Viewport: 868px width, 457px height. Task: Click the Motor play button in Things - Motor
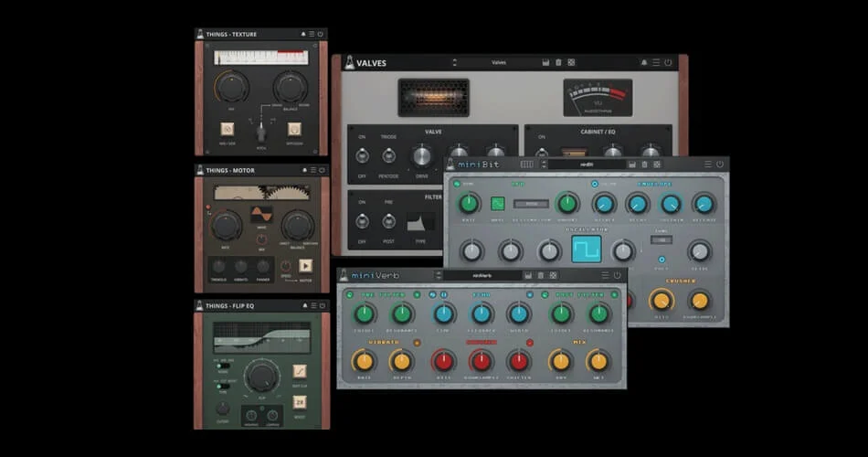point(305,266)
